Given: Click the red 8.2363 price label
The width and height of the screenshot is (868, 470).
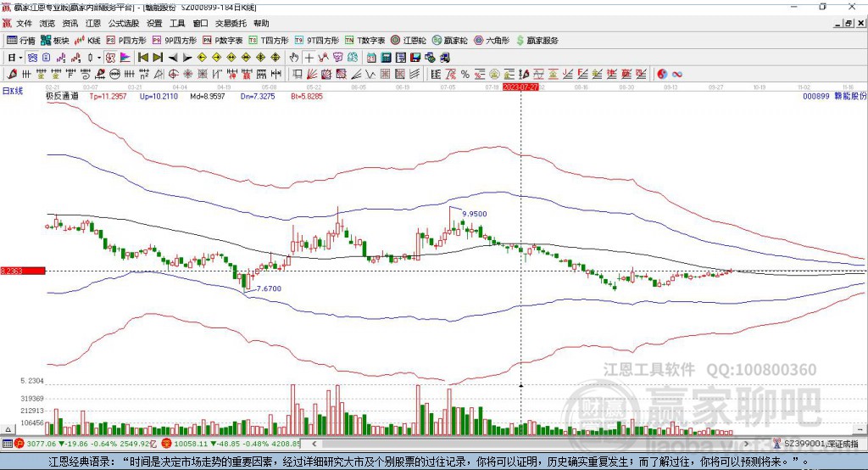Looking at the screenshot, I should 22,271.
